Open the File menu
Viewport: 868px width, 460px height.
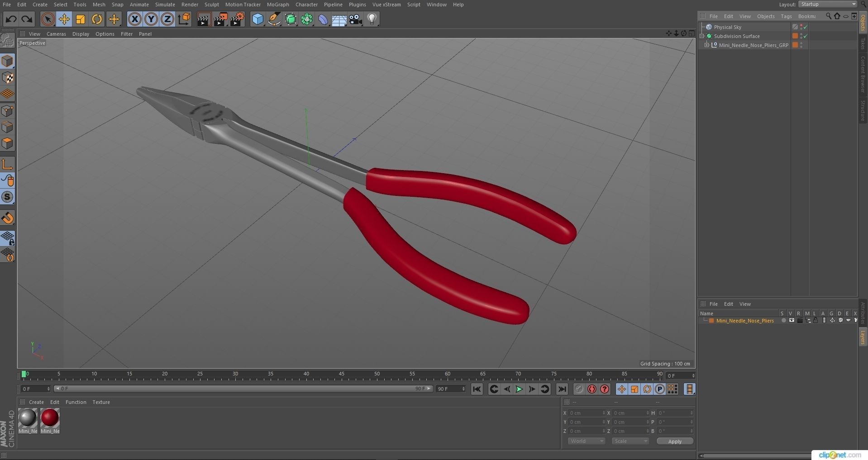point(7,5)
